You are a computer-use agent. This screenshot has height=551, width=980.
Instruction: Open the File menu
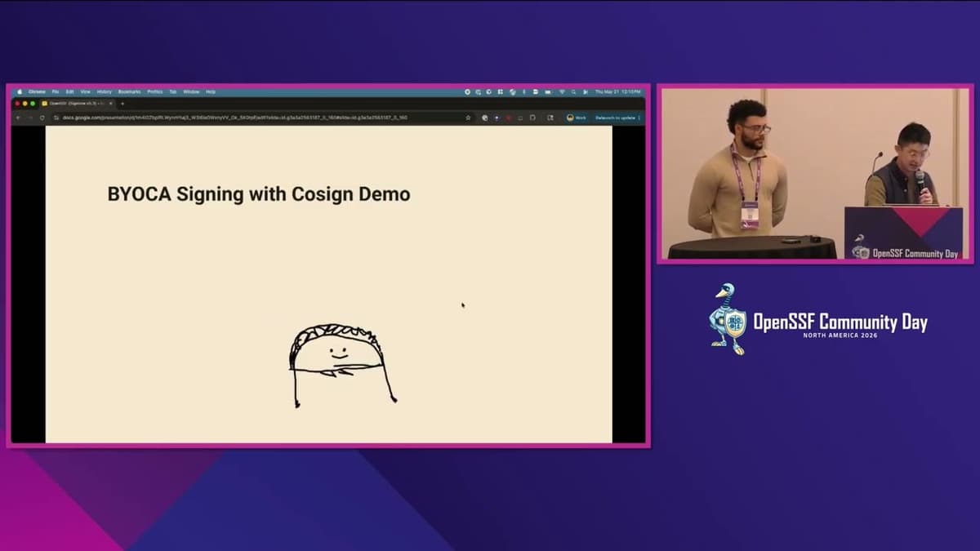[56, 91]
